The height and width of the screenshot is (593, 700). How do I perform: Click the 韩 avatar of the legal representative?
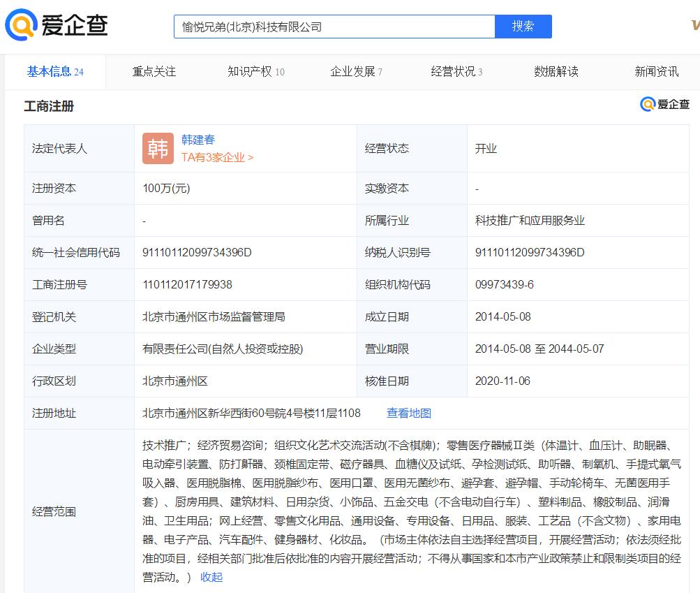pyautogui.click(x=158, y=148)
